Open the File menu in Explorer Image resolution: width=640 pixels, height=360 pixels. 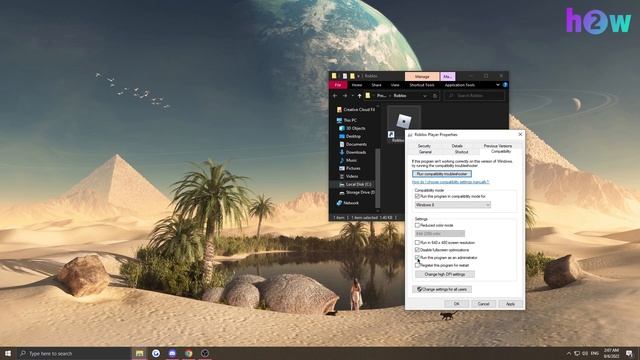(x=338, y=85)
